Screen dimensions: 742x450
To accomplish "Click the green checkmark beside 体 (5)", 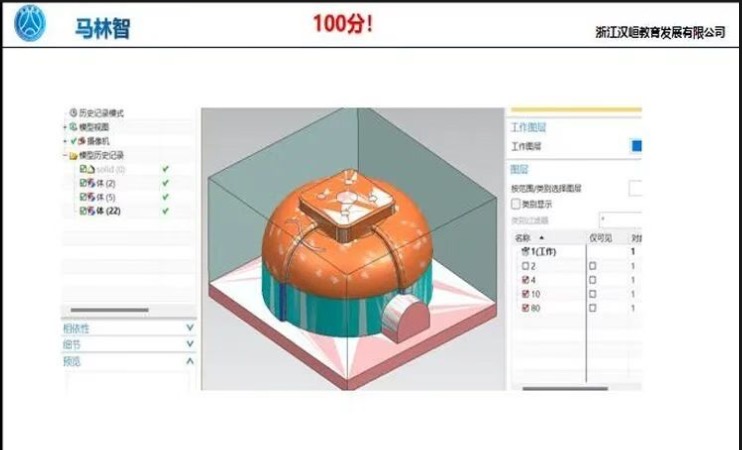I will [x=165, y=197].
